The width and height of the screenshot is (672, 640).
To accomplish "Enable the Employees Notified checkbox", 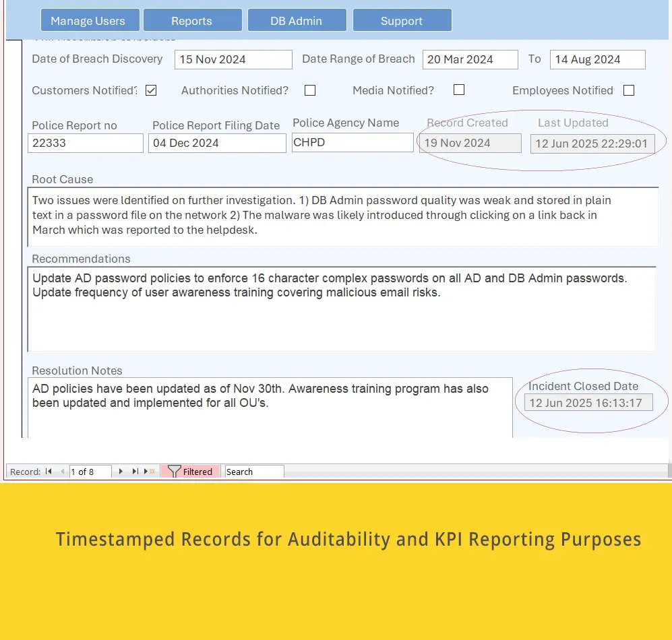I will click(628, 90).
